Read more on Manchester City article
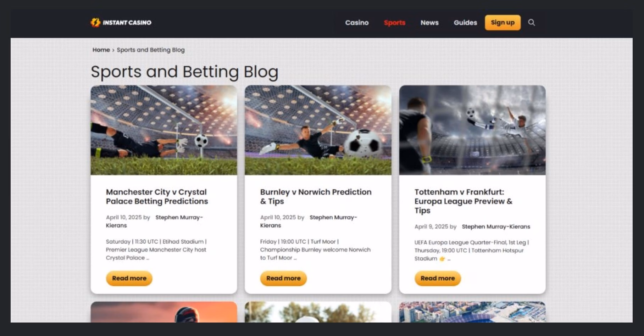Image resolution: width=644 pixels, height=336 pixels. coord(129,278)
